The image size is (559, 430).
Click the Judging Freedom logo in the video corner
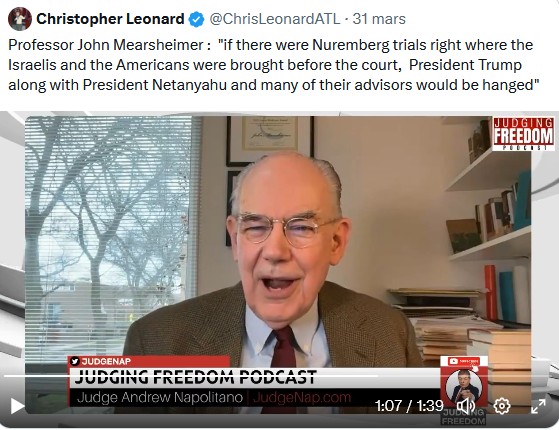pyautogui.click(x=523, y=133)
